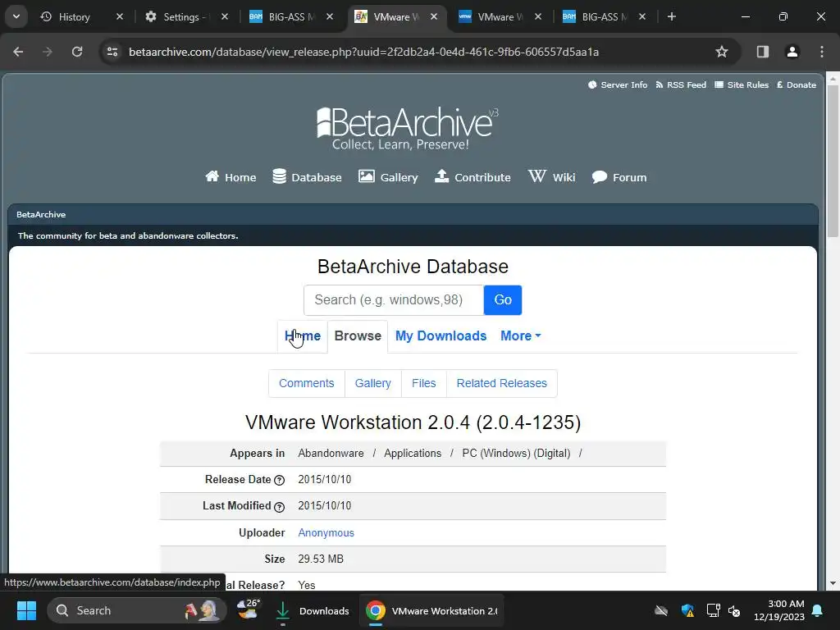The height and width of the screenshot is (630, 840).
Task: Click PC (Windows) (Digital) category text
Action: pos(516,453)
